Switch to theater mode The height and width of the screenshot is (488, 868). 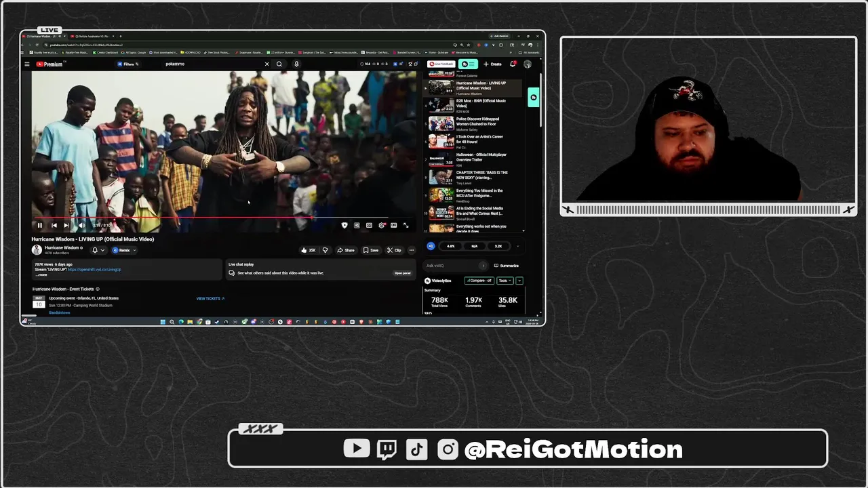[393, 225]
